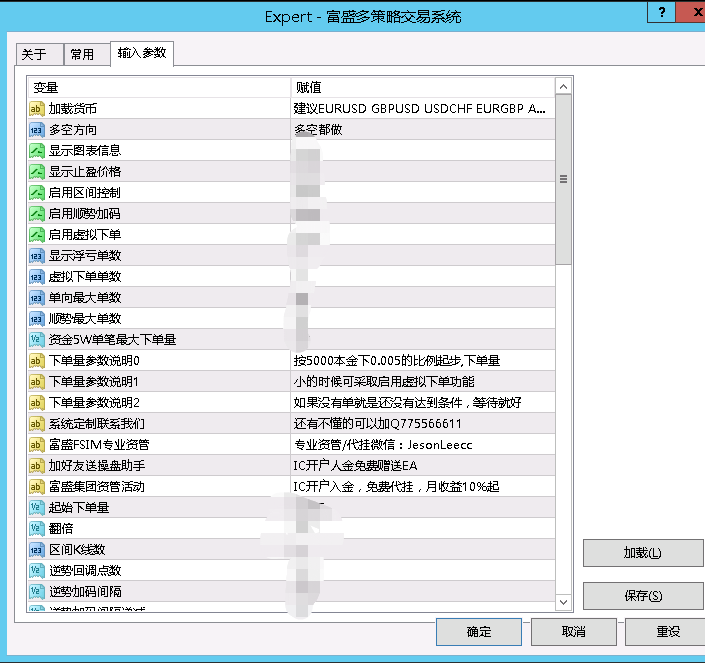705x663 pixels.
Task: Click the integer icon beside 顺势最大单数
Action: (x=37, y=319)
